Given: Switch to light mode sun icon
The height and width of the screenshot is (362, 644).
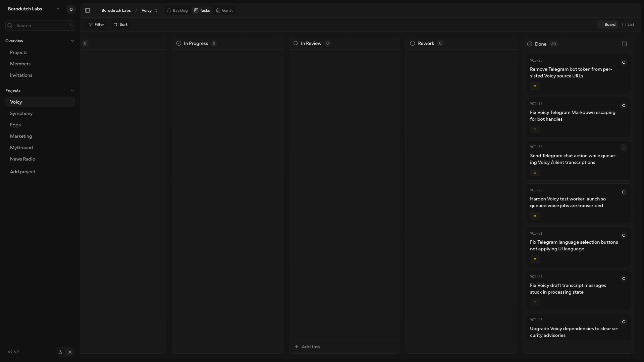Looking at the screenshot, I should coord(70,352).
